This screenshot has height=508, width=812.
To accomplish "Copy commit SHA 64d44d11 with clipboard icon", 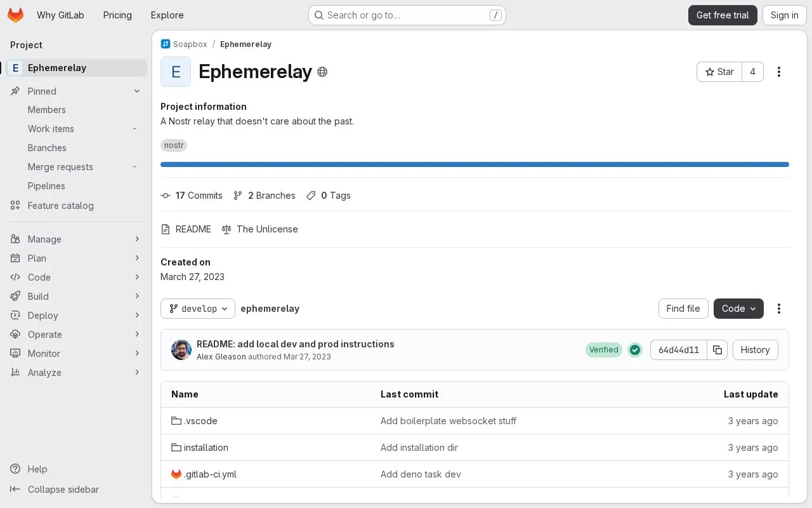I will [717, 350].
